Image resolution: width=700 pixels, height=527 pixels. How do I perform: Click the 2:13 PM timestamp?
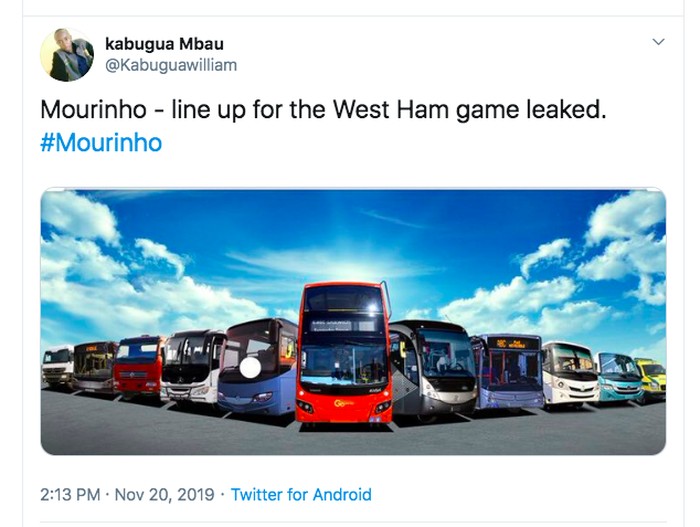coord(70,494)
